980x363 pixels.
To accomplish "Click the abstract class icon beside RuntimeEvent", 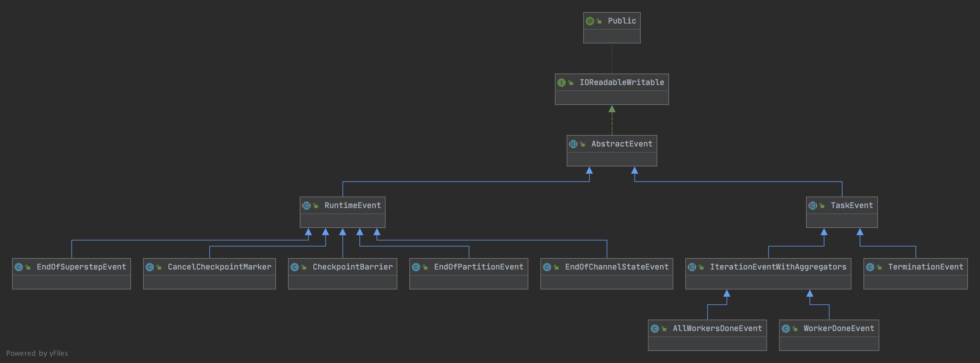I will click(x=306, y=206).
